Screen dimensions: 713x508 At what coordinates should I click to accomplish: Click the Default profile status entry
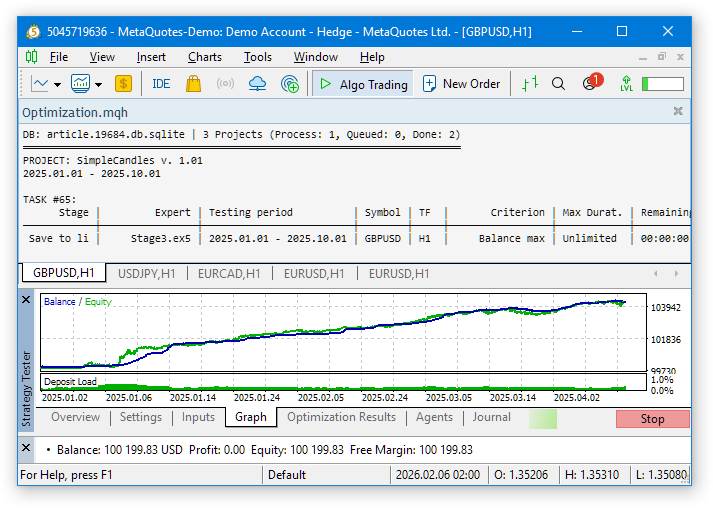tap(287, 475)
